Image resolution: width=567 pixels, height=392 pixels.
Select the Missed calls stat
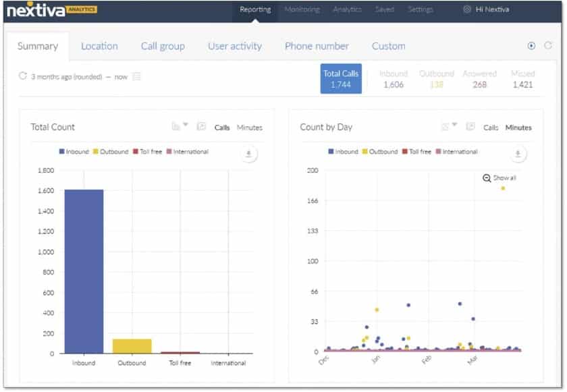click(524, 78)
